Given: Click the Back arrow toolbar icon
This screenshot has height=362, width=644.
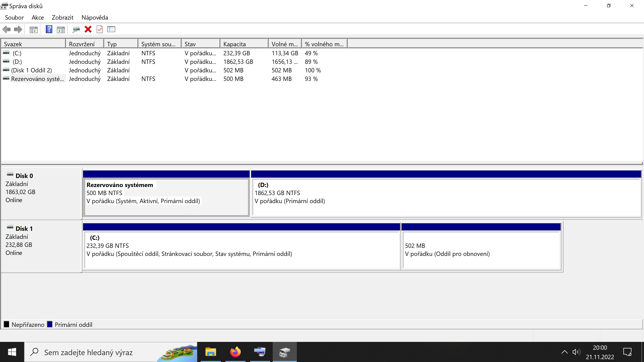Looking at the screenshot, I should [7, 29].
